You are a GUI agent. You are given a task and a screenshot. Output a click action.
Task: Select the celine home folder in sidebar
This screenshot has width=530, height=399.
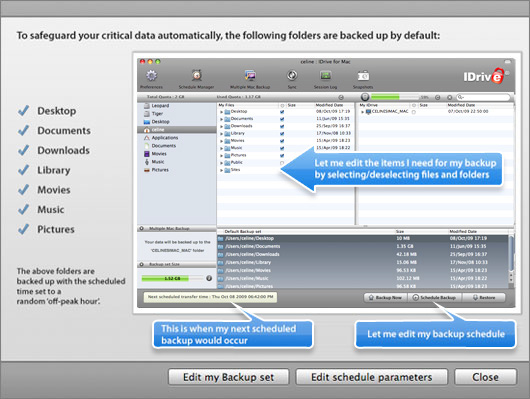pyautogui.click(x=177, y=130)
